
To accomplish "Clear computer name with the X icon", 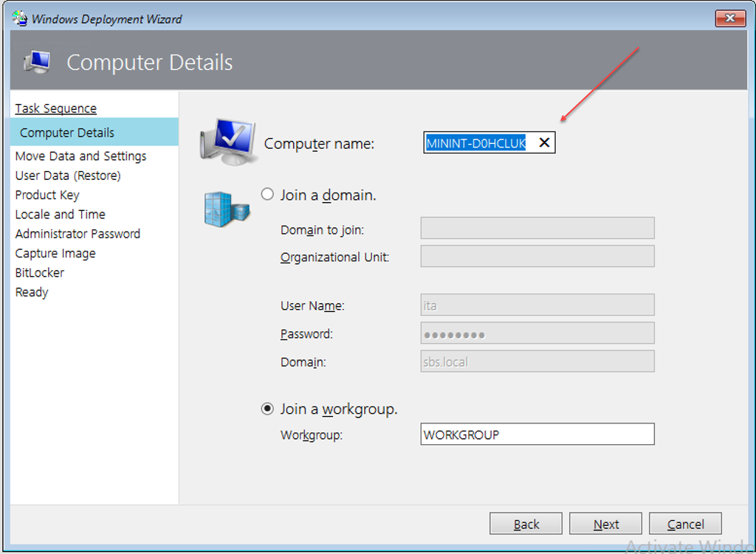I will coord(544,143).
